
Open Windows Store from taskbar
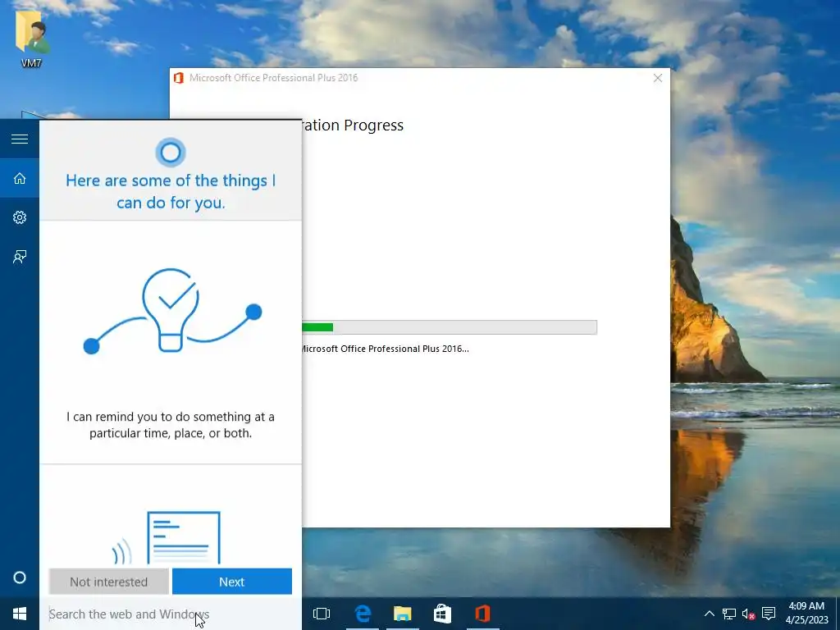442,614
